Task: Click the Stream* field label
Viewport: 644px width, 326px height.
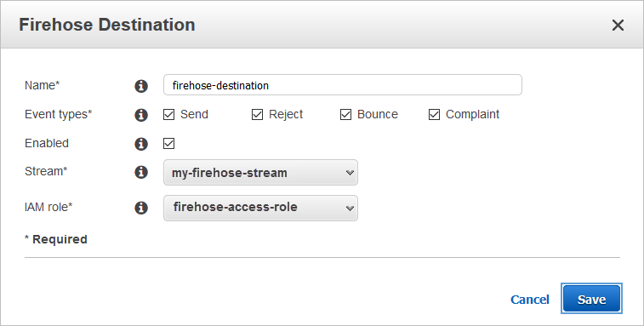Action: point(46,171)
